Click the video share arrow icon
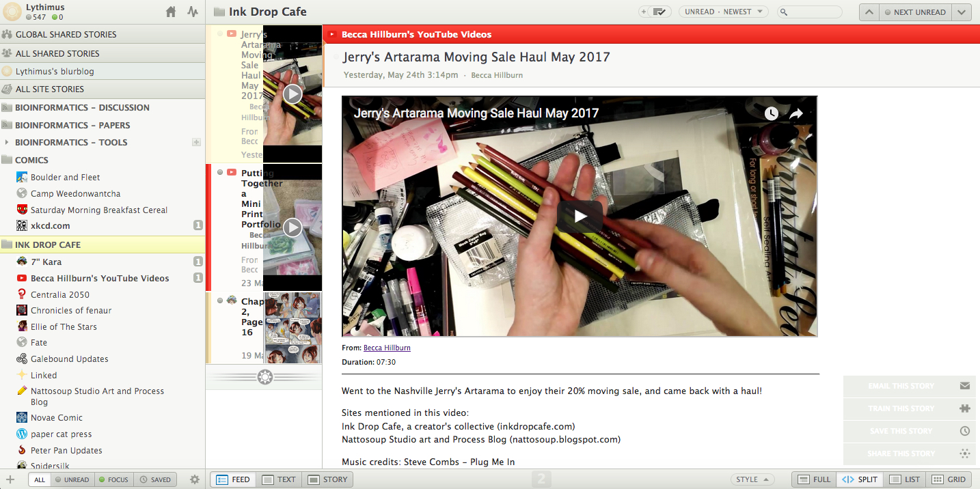The width and height of the screenshot is (980, 489). point(795,114)
